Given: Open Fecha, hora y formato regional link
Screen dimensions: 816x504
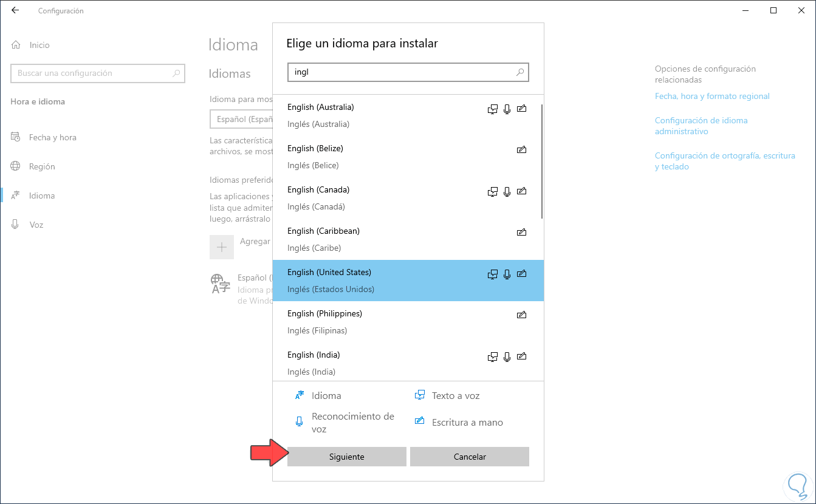Looking at the screenshot, I should [x=712, y=96].
